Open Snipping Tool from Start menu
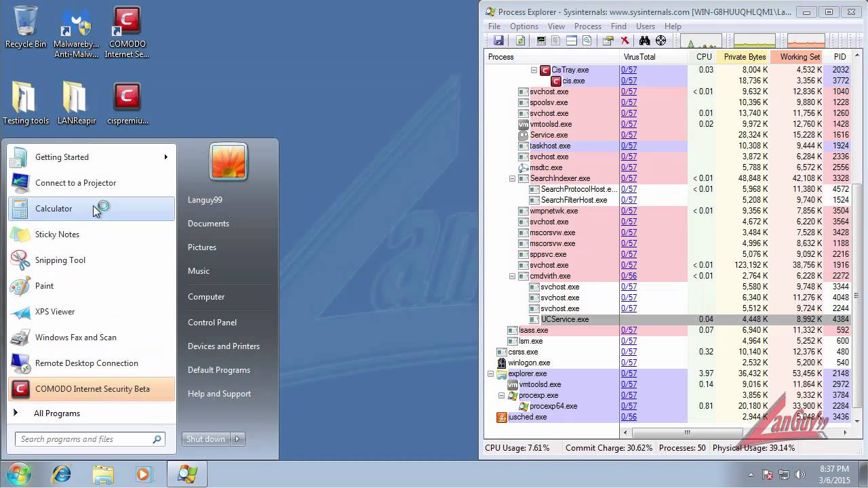This screenshot has height=488, width=868. coord(92,260)
